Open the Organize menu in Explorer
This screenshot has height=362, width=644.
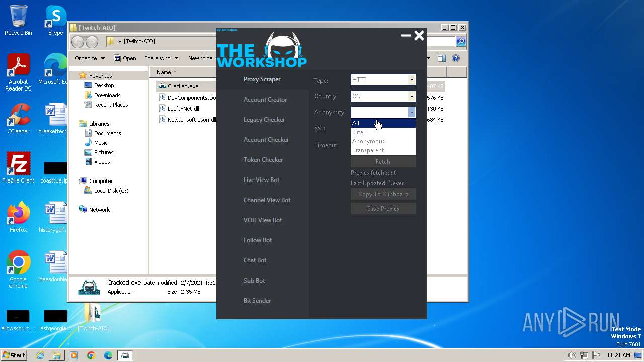[x=90, y=58]
